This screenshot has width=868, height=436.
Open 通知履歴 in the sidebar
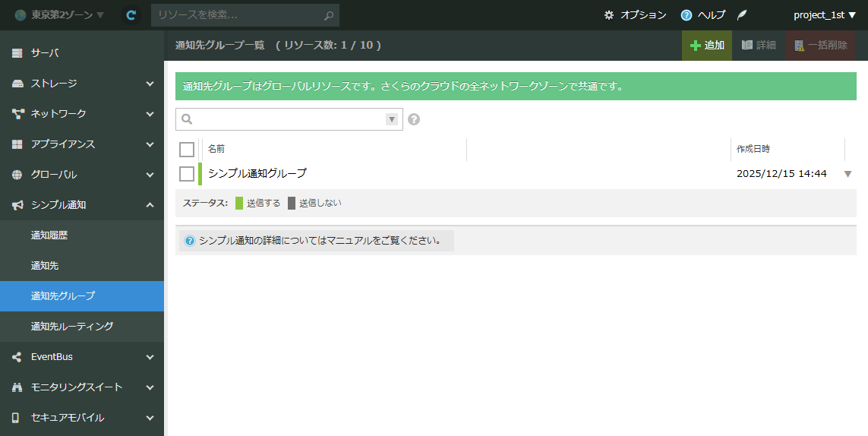click(x=49, y=235)
